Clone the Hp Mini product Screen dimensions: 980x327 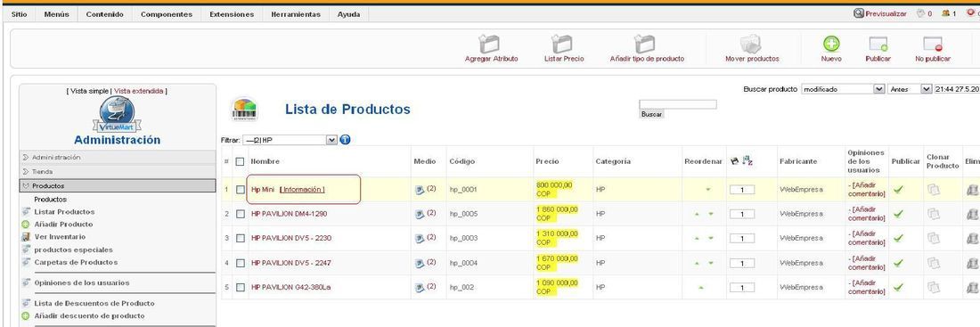934,190
